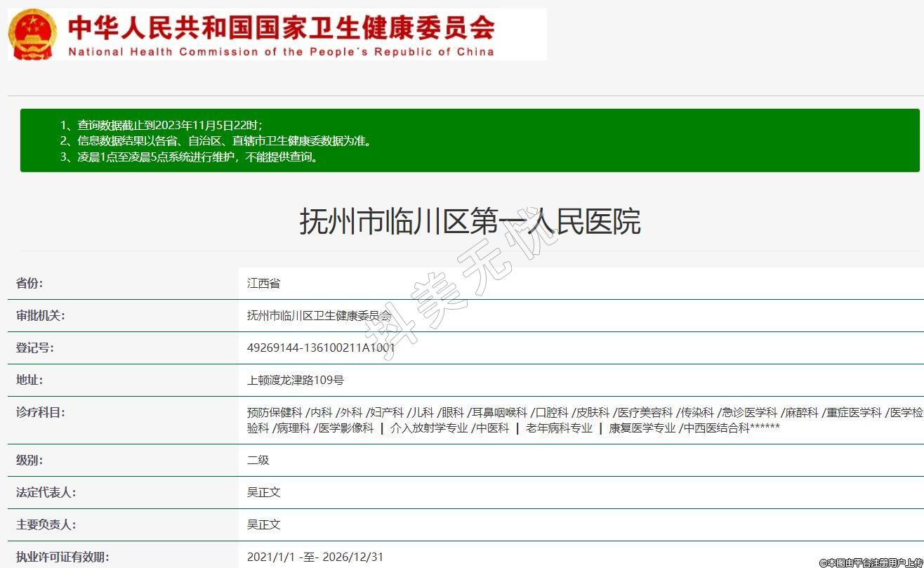Click the 主要负责人 field label
Viewport: 924px width, 568px height.
(46, 524)
